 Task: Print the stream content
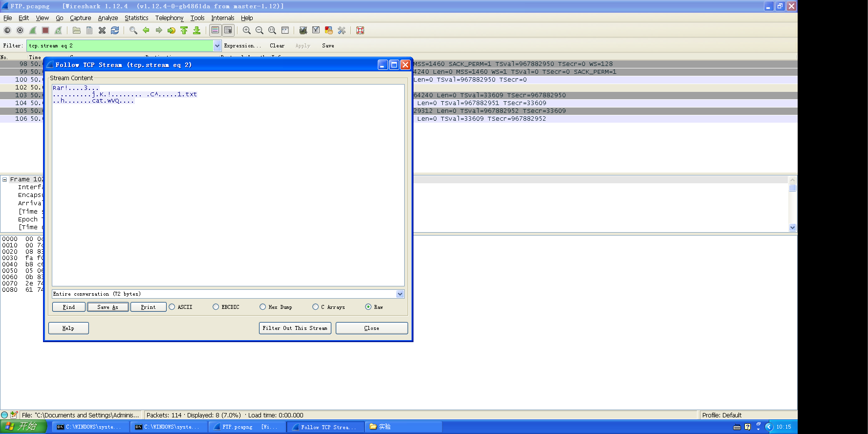coord(148,307)
